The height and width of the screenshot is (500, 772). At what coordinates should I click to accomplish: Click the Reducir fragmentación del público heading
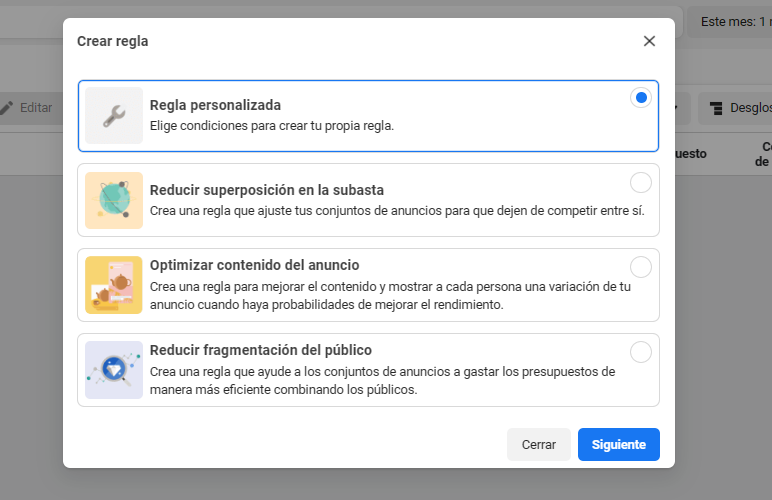click(x=261, y=350)
